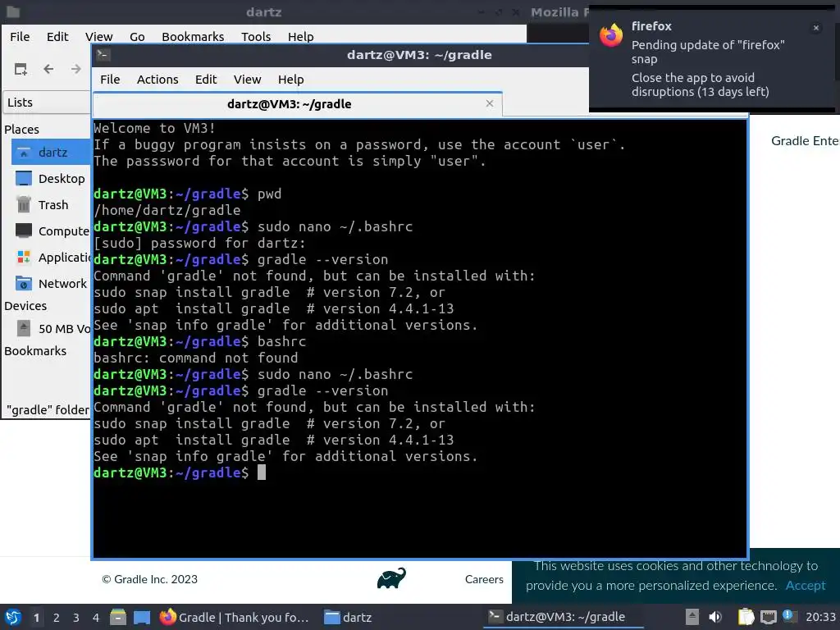The height and width of the screenshot is (630, 840).
Task: Open the Actions menu in the terminal
Action: tap(157, 80)
